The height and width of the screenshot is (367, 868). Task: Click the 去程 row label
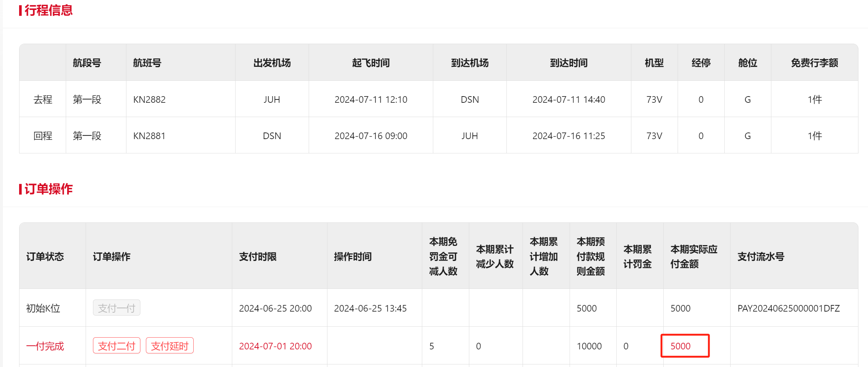pyautogui.click(x=43, y=99)
